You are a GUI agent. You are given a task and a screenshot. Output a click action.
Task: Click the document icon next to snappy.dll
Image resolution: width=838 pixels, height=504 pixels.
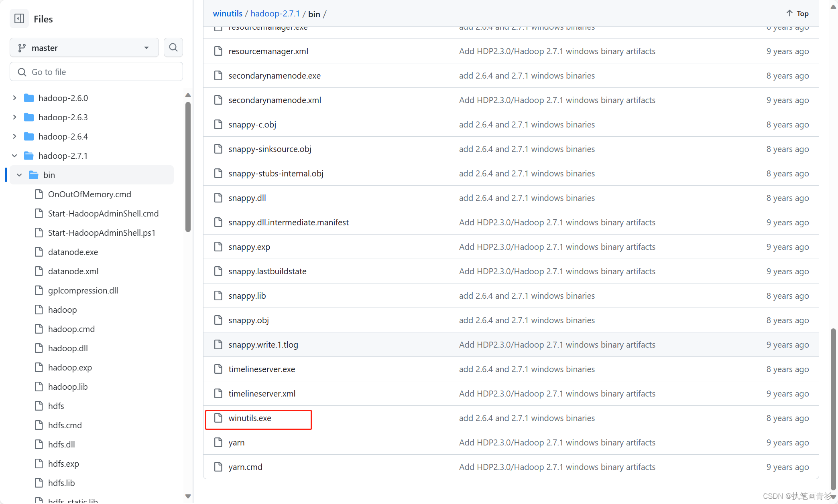218,198
